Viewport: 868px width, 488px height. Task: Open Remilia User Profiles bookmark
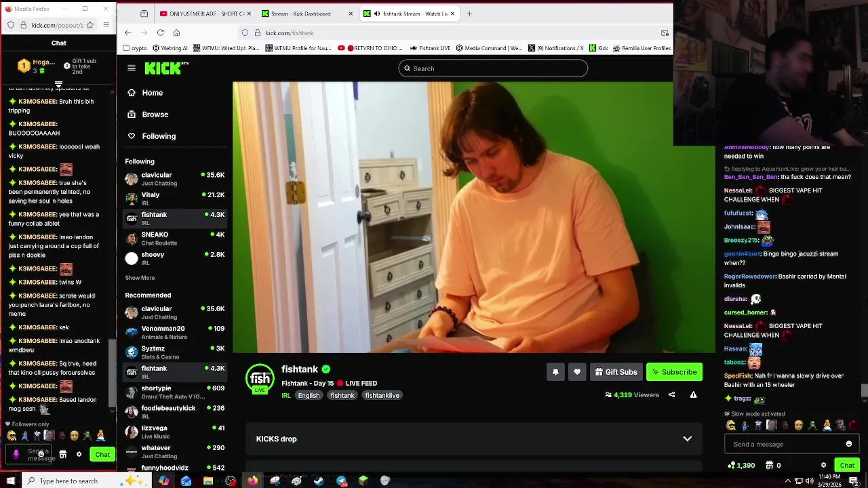tap(642, 48)
